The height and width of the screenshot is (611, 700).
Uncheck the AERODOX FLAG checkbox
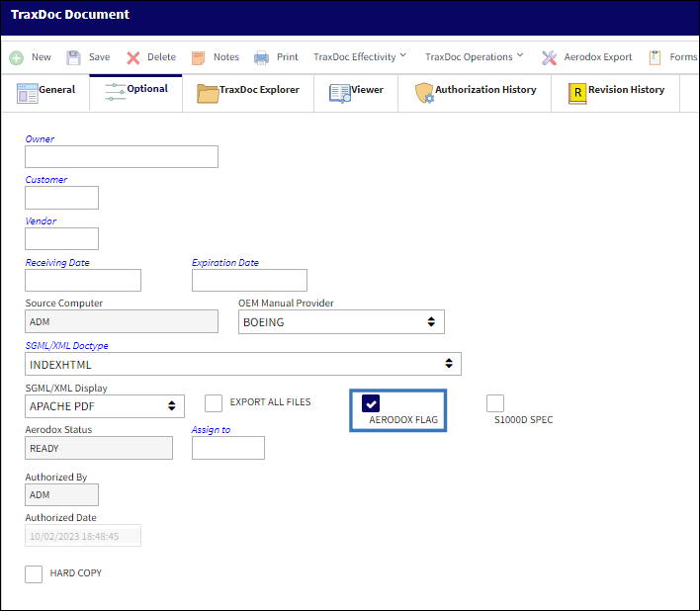click(x=371, y=403)
